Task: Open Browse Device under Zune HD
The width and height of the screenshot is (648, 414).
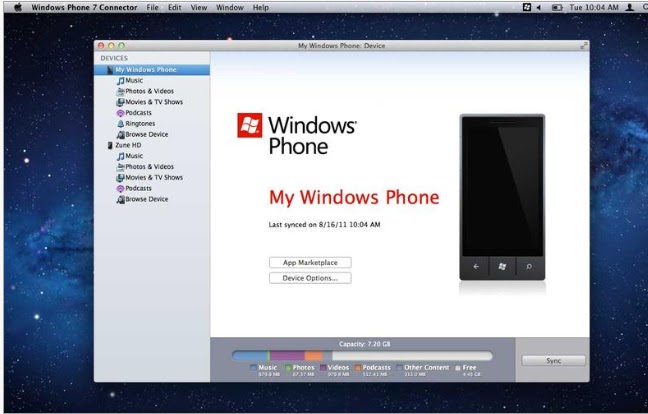Action: coord(142,199)
